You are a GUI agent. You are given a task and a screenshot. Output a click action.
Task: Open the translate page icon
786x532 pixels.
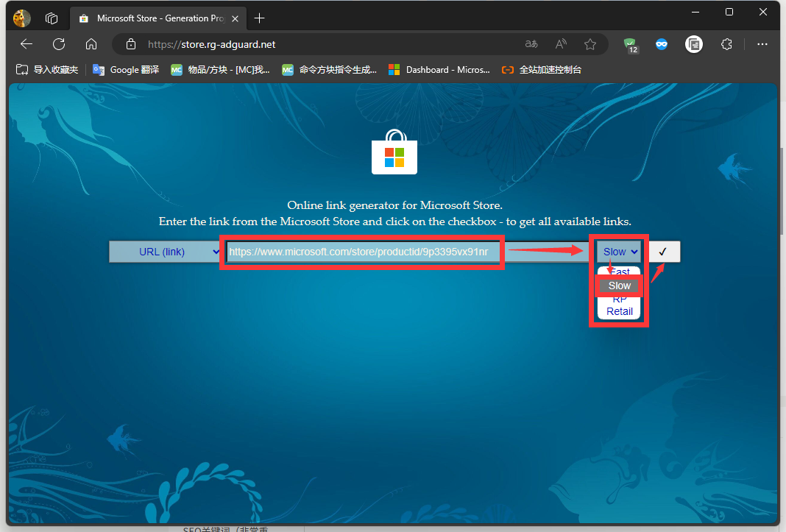click(531, 44)
